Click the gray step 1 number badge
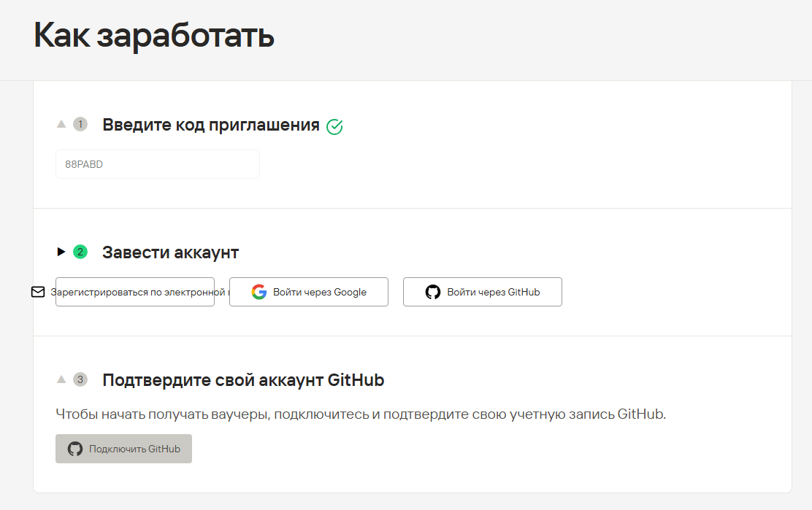Screen dimensions: 812x510 click(80, 124)
